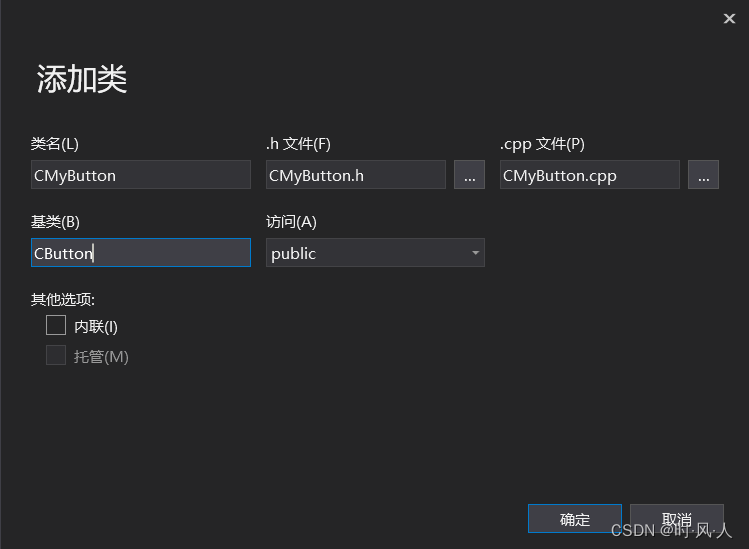
Task: Click the 基类(B) label
Action: coord(55,222)
